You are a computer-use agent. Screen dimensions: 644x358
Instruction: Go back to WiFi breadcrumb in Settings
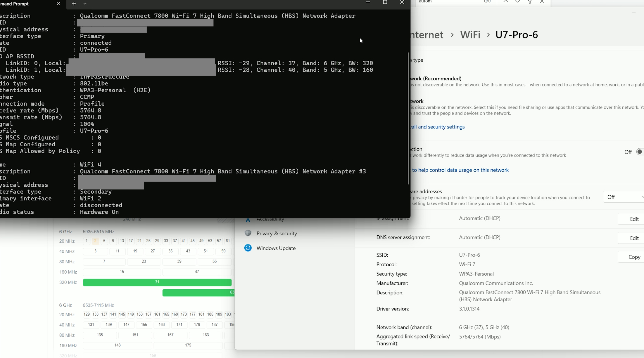(470, 35)
